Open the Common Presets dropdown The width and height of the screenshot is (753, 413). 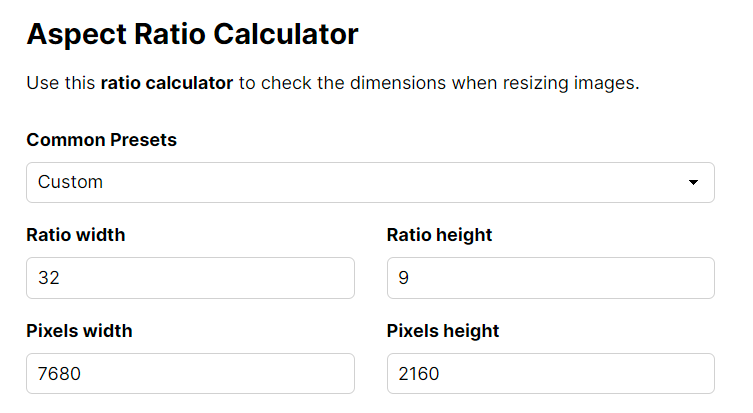coord(370,182)
